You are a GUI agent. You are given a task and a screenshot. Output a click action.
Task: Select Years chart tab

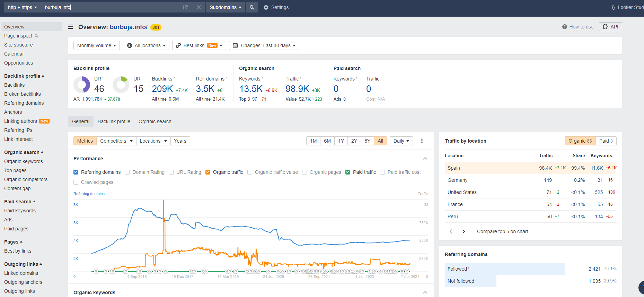[180, 141]
